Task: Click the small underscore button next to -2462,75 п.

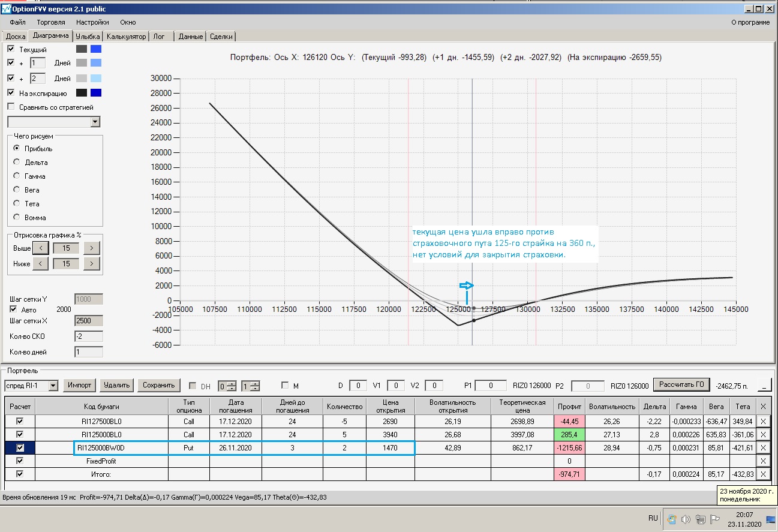Action: click(764, 385)
